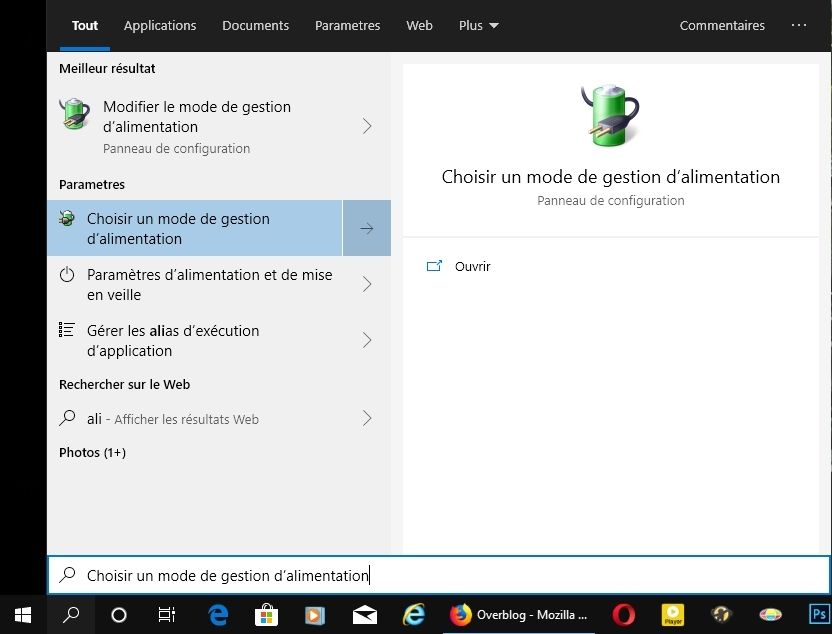Click the Rechercher sur le Web header
Image resolution: width=832 pixels, height=634 pixels.
point(124,385)
